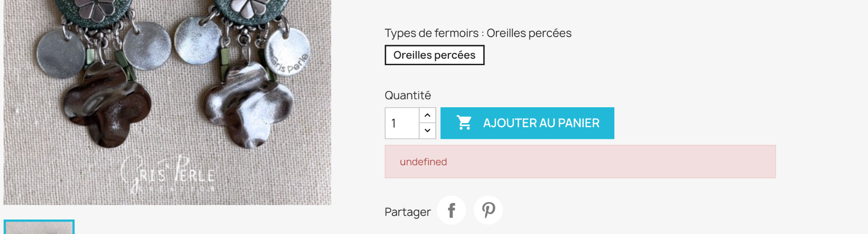Decrease quantity with the down arrow
Viewport: 868px width, 234px height.
click(427, 130)
